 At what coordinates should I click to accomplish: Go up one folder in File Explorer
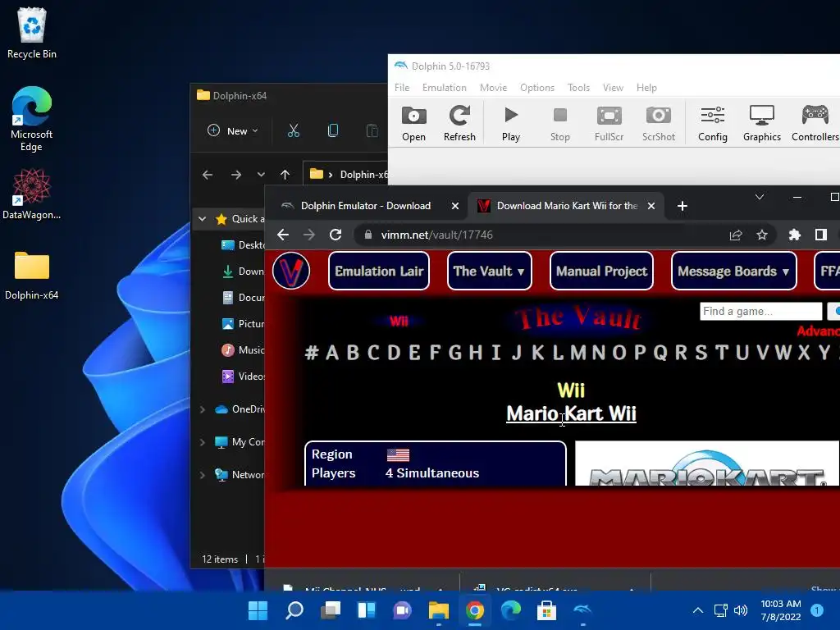(x=285, y=175)
